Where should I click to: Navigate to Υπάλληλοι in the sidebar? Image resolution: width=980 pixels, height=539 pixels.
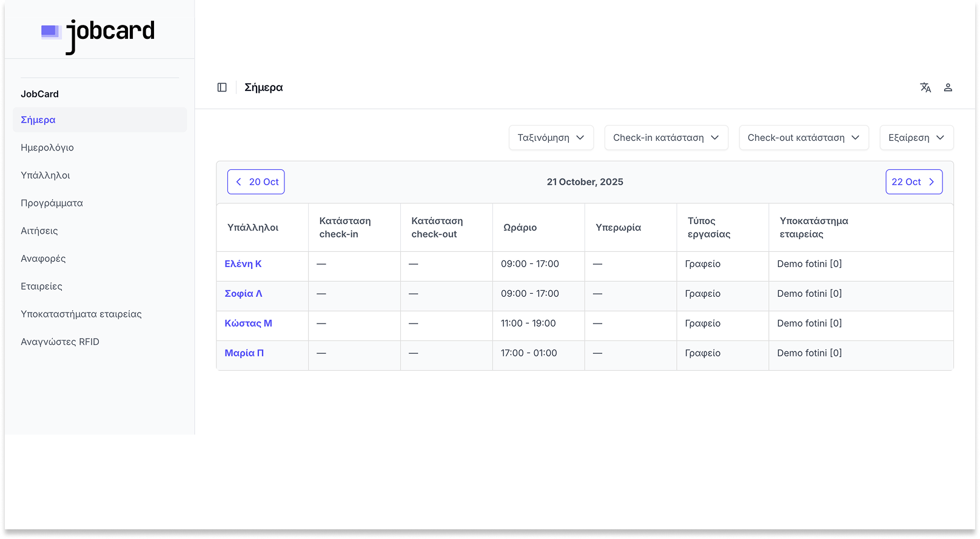[x=45, y=175]
